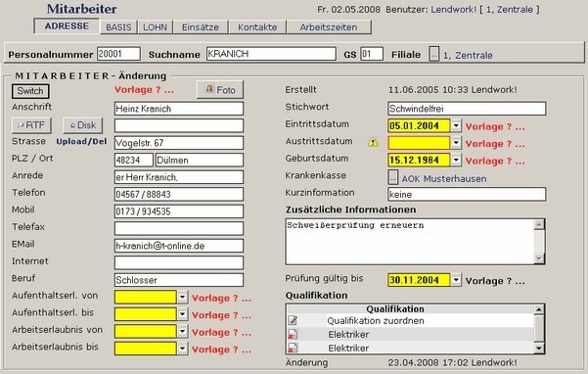Viewport: 588px width, 374px height.
Task: Click Vorlage link beside Geburtsdatum
Action: tap(495, 161)
